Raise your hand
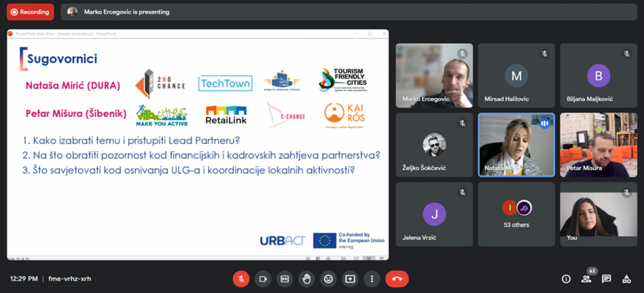 pos(306,279)
